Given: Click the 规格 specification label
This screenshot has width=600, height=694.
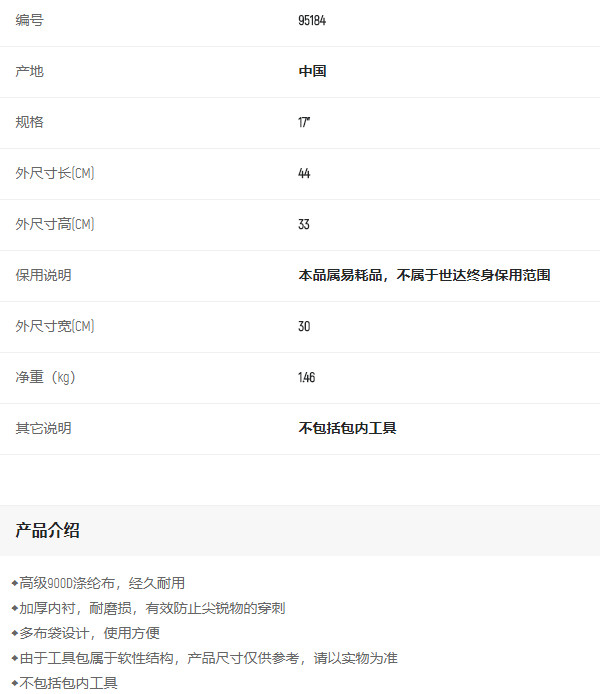Looking at the screenshot, I should 29,123.
